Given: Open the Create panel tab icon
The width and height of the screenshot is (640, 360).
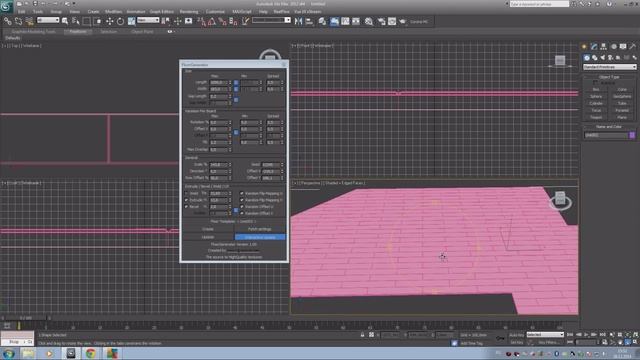Looking at the screenshot, I should (584, 47).
